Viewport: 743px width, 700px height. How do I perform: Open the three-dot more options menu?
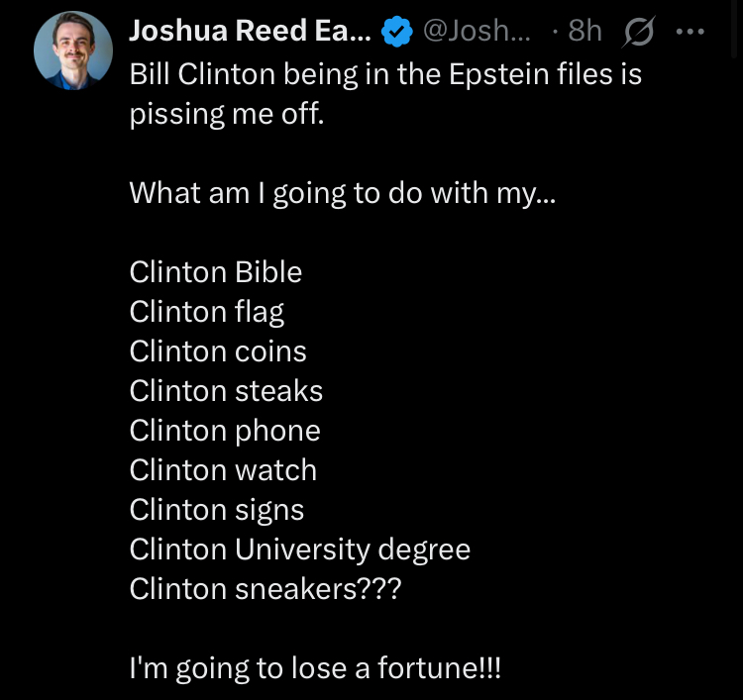689,32
